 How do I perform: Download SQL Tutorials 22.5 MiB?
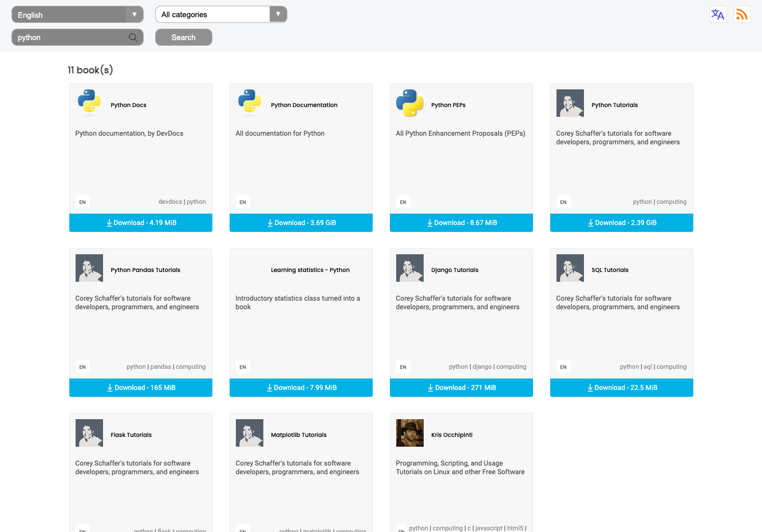(x=622, y=388)
